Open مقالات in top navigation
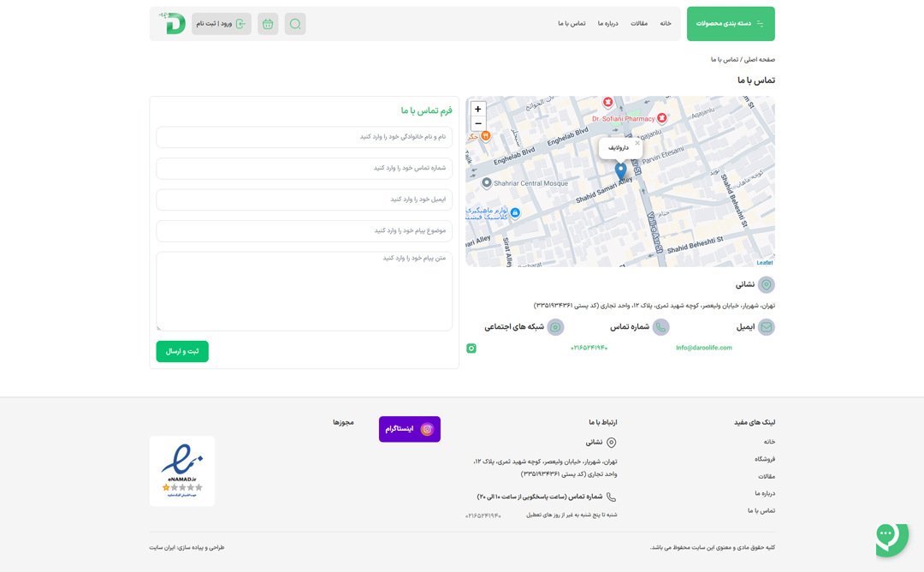 [x=639, y=24]
